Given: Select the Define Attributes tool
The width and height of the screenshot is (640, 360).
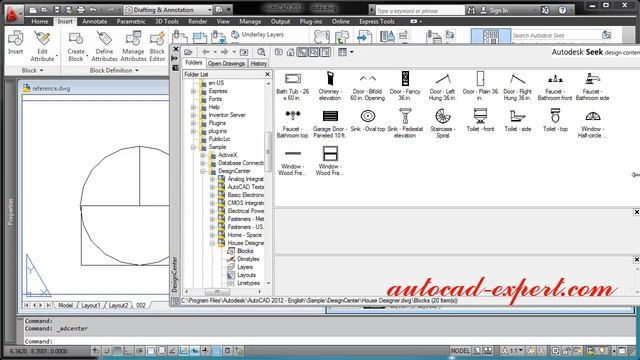Looking at the screenshot, I should (104, 46).
